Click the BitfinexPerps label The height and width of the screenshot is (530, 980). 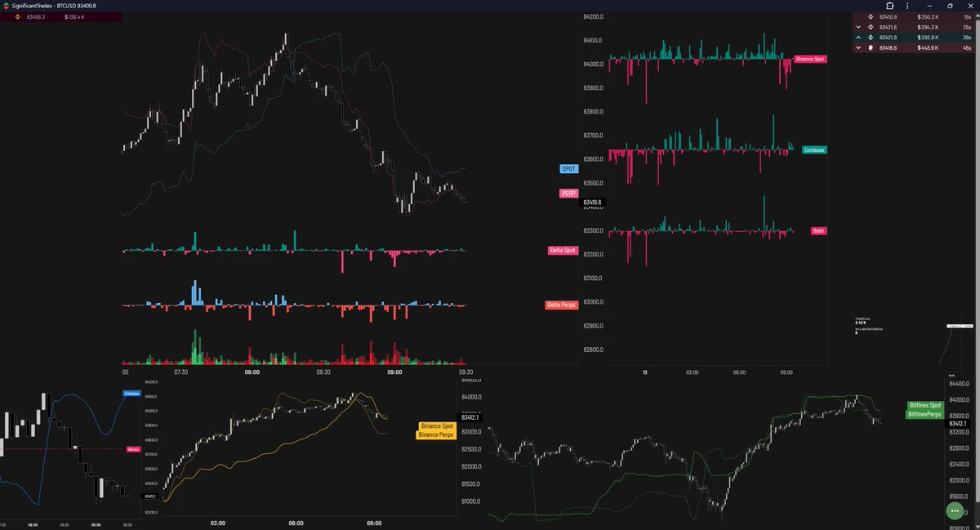click(x=925, y=415)
